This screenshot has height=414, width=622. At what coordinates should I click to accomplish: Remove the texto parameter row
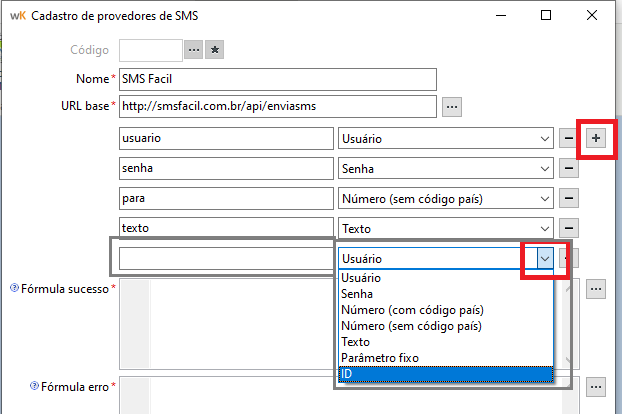(x=568, y=228)
